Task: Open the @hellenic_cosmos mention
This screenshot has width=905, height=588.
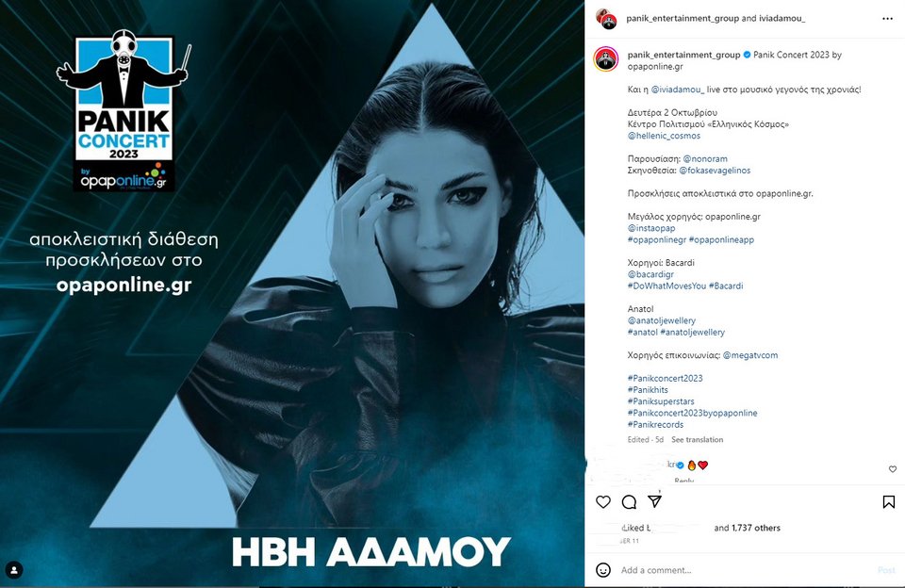Action: pyautogui.click(x=664, y=136)
